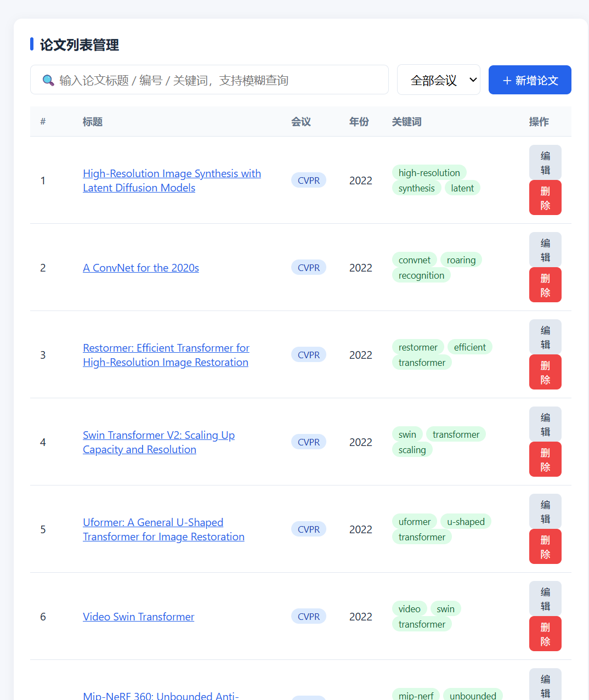Click the u-shaped keyword tag
Image resolution: width=589 pixels, height=700 pixels.
click(466, 522)
